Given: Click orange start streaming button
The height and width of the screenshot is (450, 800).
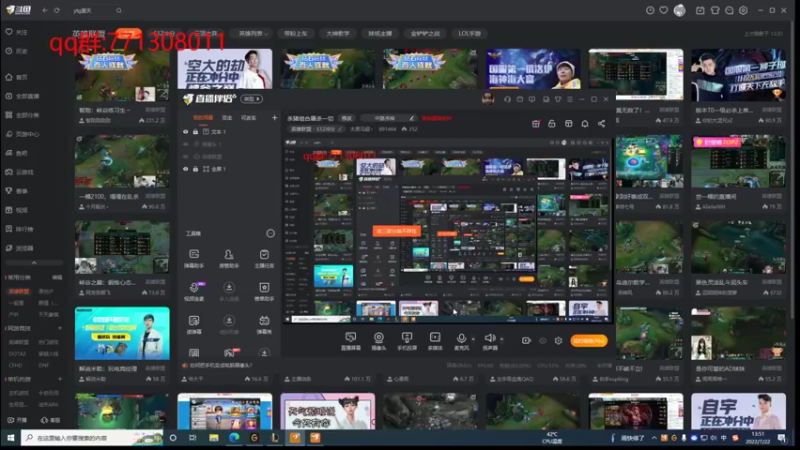Looking at the screenshot, I should (589, 340).
